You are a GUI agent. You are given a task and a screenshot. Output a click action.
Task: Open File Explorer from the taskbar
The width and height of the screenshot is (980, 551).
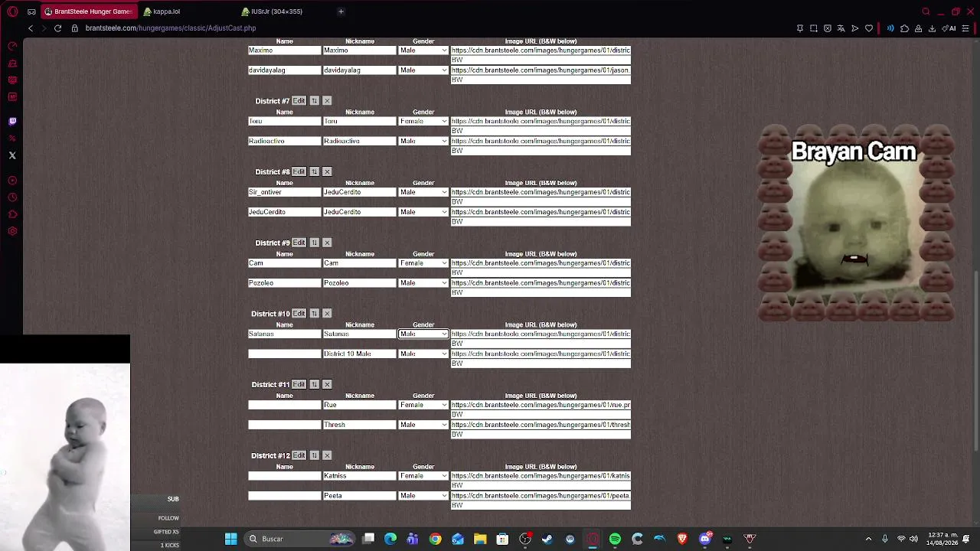pos(480,539)
